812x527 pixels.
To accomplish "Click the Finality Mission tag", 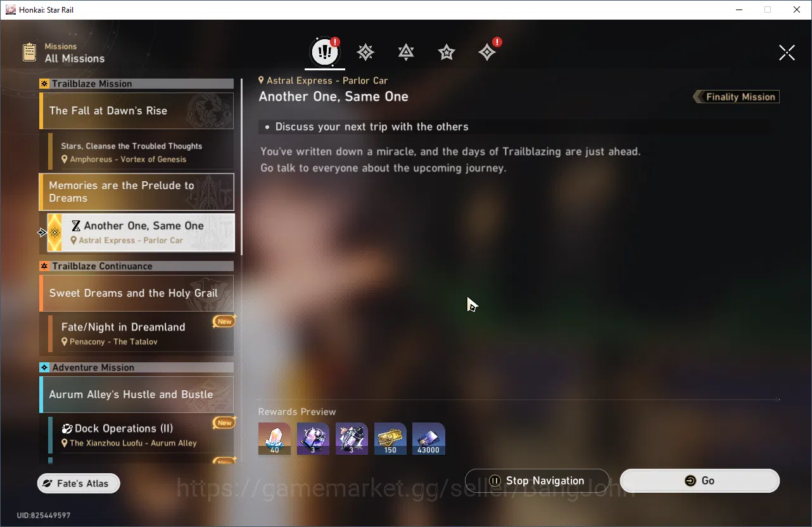I will [736, 97].
